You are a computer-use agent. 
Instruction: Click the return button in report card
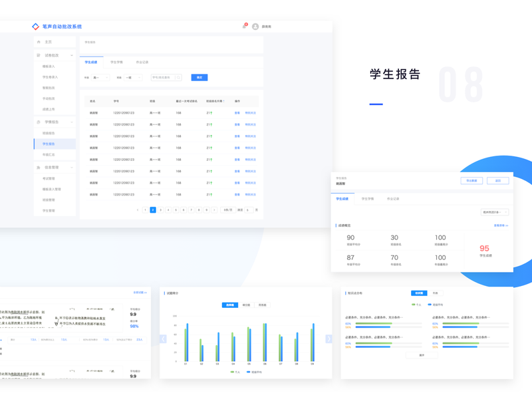click(x=497, y=181)
